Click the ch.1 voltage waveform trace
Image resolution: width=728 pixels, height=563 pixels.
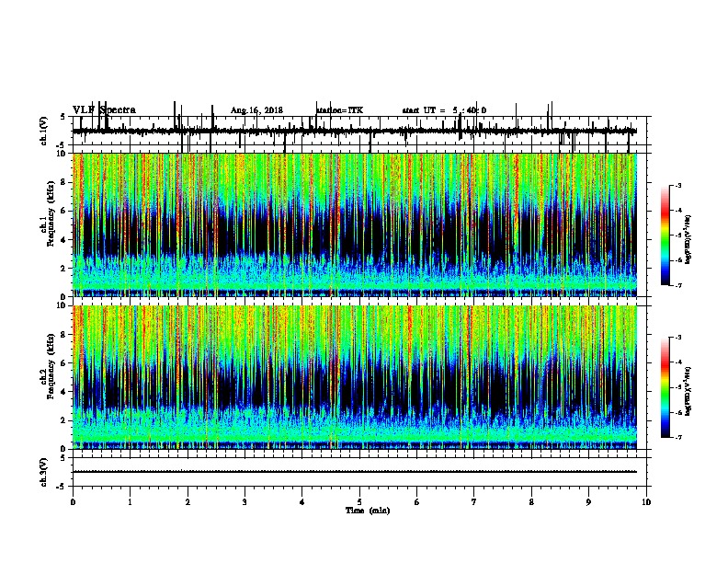[x=354, y=131]
